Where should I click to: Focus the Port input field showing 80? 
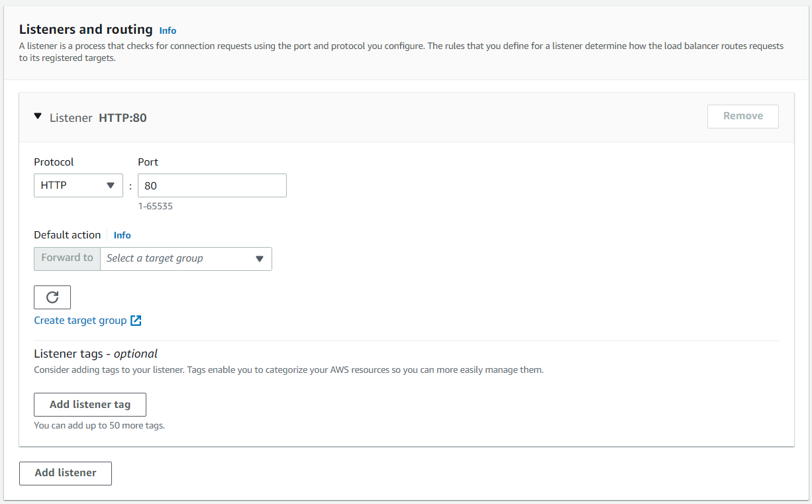coord(212,185)
